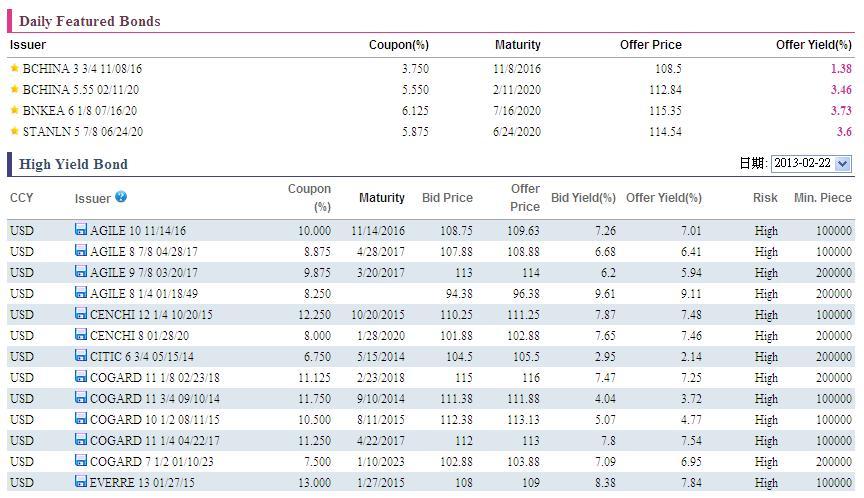
Task: Click save icon beside COGARD 11 1/8 02/23/18
Action: 81,377
